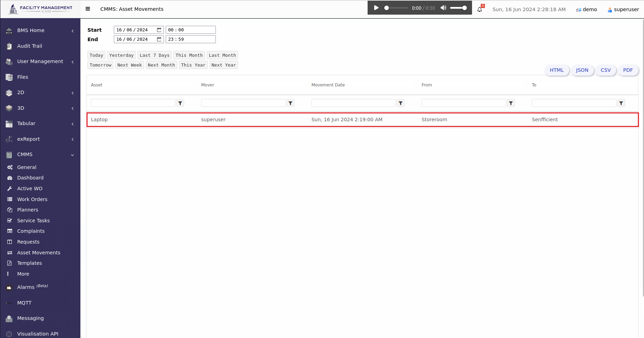Viewport: 644px width, 338px height.
Task: Open the Asset column filter icon
Action: [180, 103]
